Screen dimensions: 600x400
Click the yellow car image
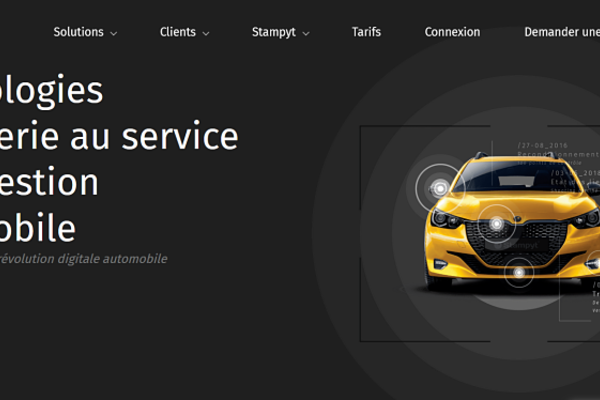coord(512,226)
